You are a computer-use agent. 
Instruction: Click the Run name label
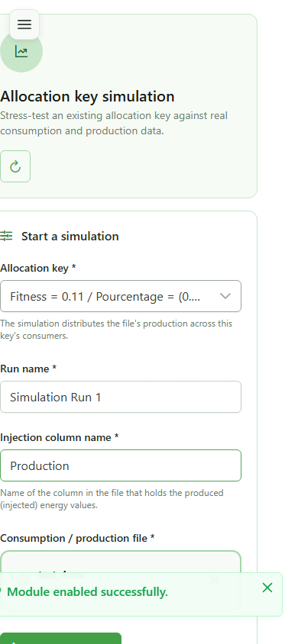[x=28, y=369]
